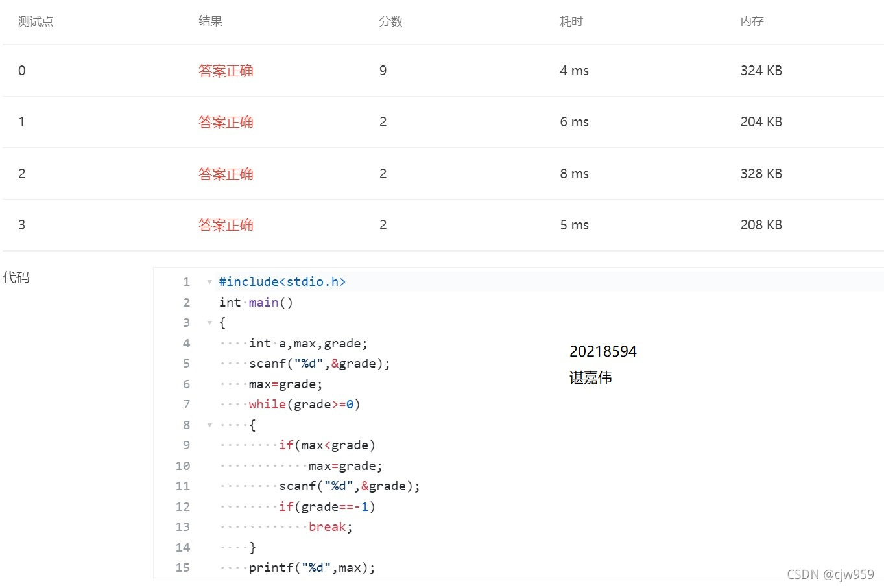The height and width of the screenshot is (588, 884).
Task: Collapse the fold arrow at code line 8
Action: [209, 425]
